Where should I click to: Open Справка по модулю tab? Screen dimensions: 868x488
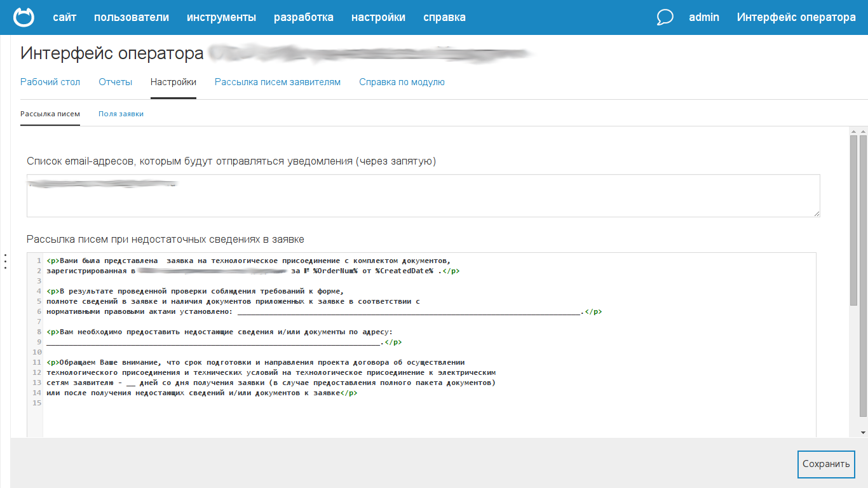[402, 82]
